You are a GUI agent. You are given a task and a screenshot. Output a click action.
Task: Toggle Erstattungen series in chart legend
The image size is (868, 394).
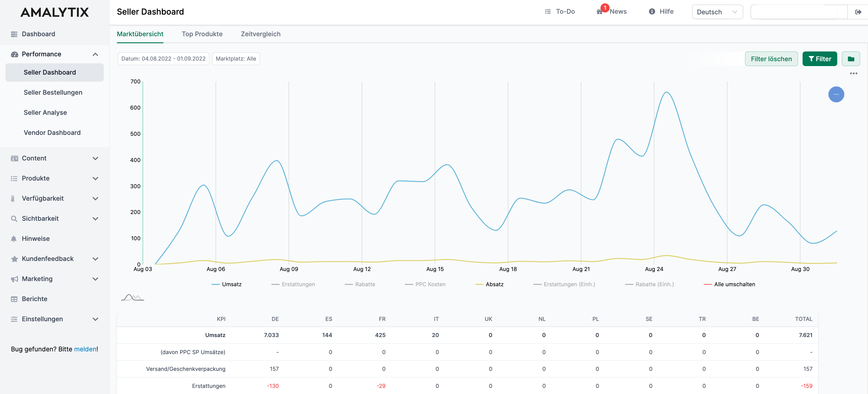click(x=293, y=284)
